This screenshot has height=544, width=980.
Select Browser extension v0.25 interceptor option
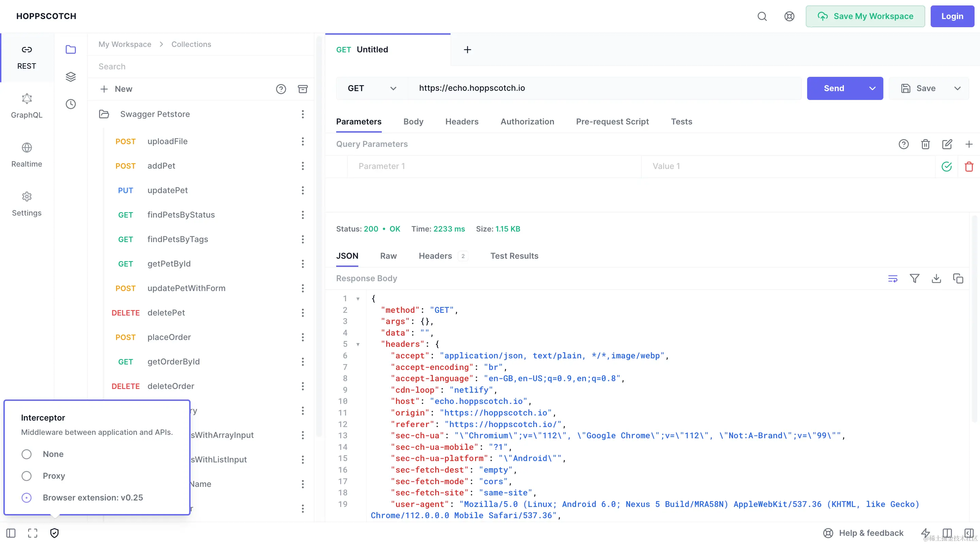pos(27,498)
